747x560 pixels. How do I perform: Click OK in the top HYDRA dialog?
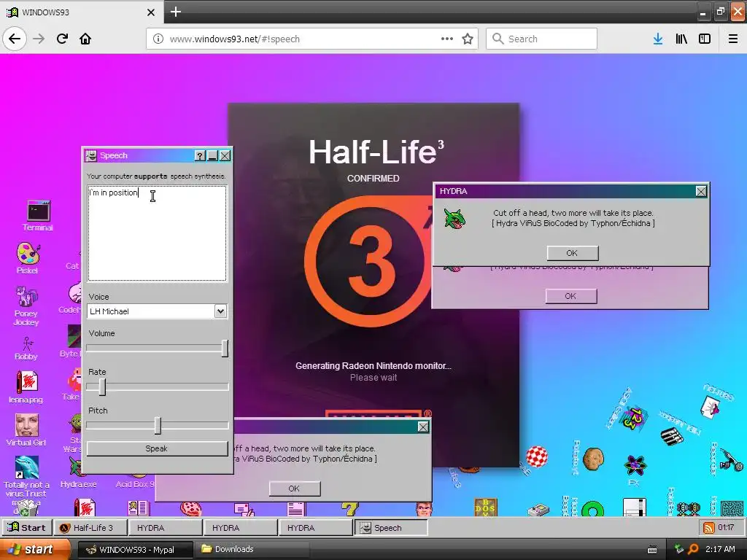coord(572,253)
